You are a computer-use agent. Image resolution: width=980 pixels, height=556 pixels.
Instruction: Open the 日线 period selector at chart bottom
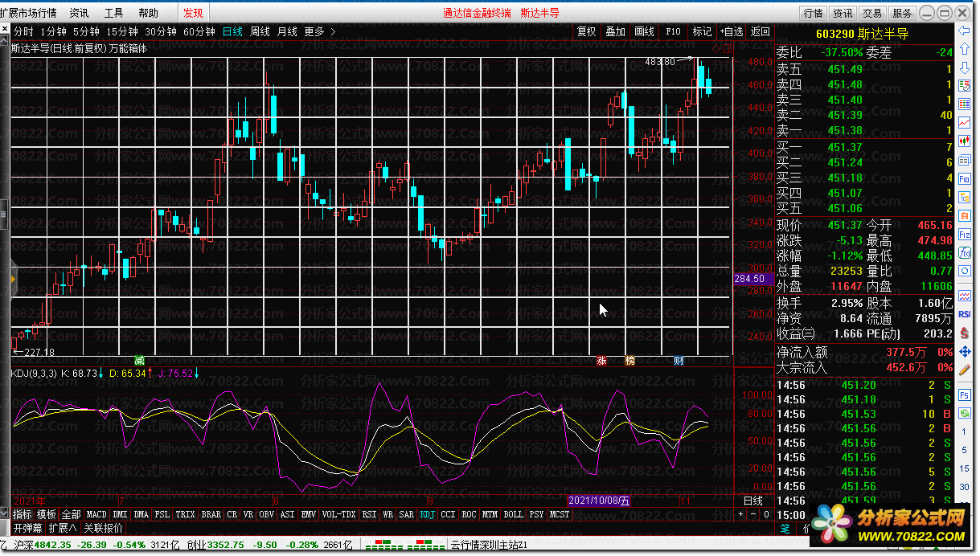(x=753, y=501)
